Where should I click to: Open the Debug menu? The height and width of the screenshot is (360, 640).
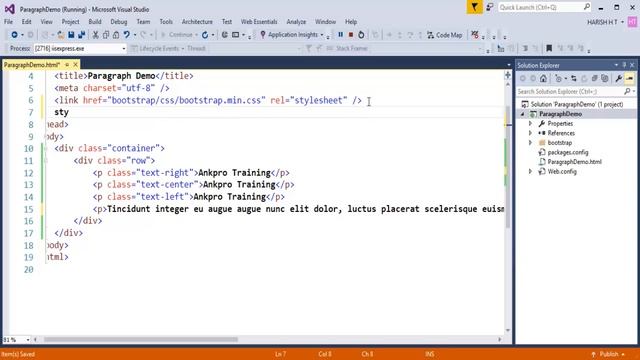pyautogui.click(x=119, y=22)
